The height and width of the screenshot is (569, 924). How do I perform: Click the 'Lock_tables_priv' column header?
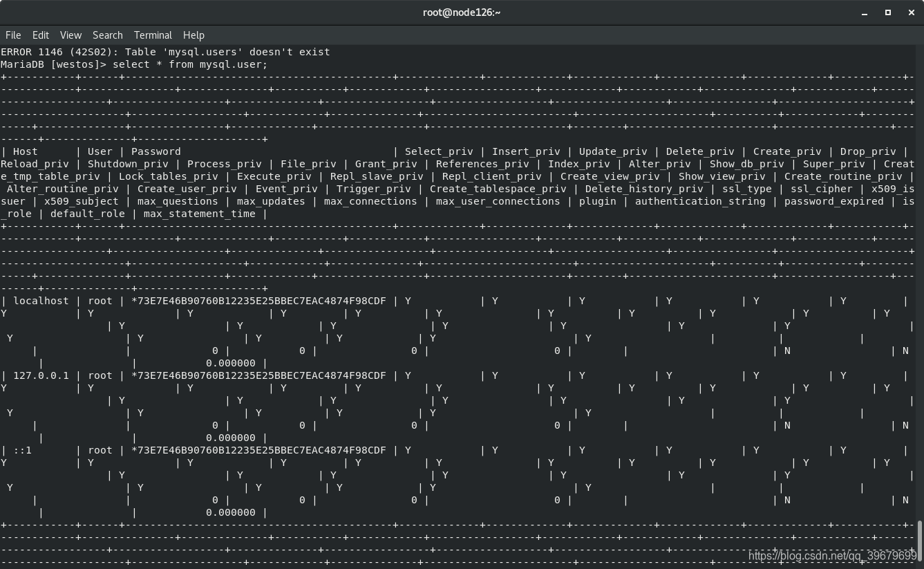click(169, 176)
